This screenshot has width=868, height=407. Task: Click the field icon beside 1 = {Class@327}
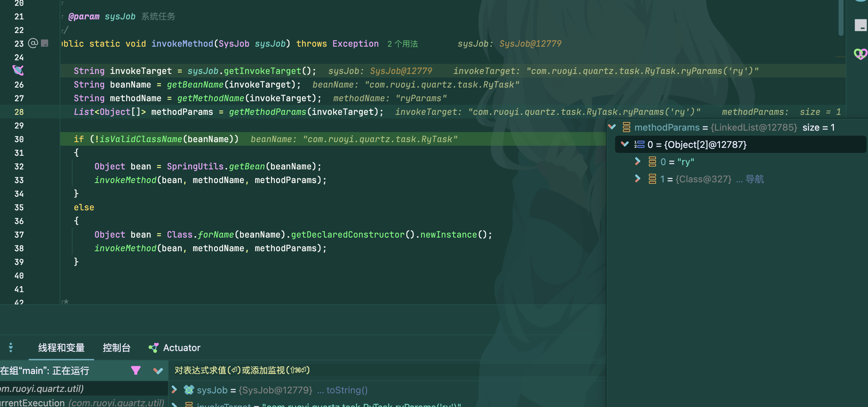(652, 179)
